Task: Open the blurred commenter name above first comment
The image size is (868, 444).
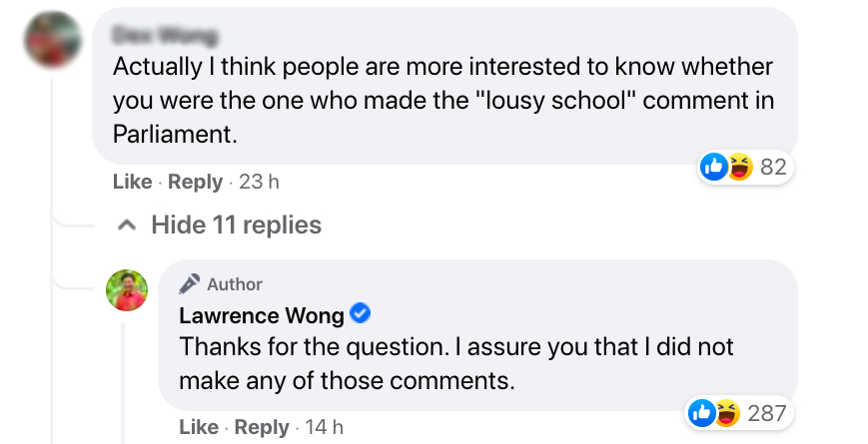Action: pyautogui.click(x=165, y=37)
